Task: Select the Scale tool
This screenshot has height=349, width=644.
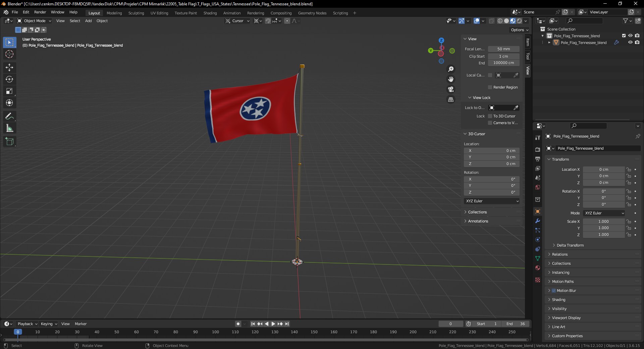Action: coord(9,91)
